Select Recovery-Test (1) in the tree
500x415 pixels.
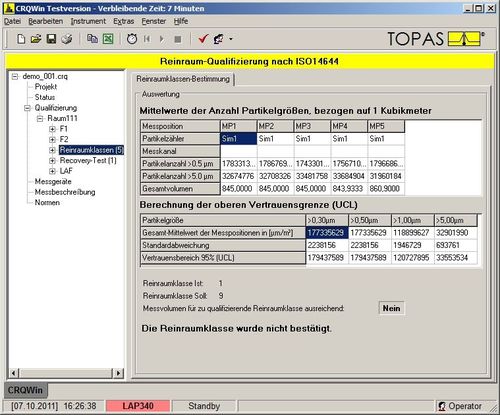click(88, 160)
